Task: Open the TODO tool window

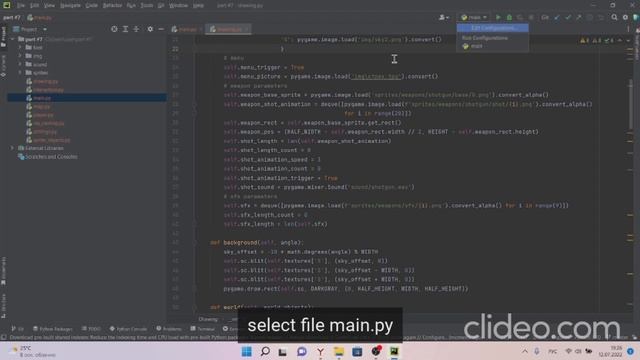Action: (91, 329)
